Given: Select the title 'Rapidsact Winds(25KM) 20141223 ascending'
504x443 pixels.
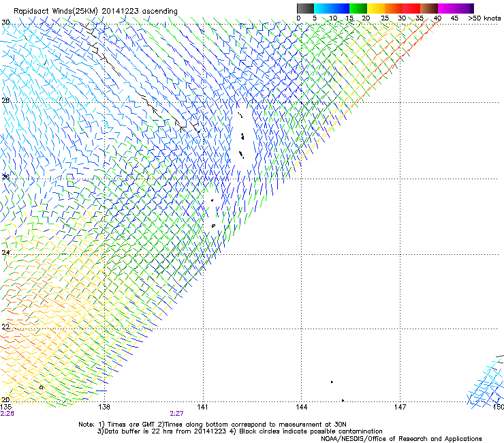Looking at the screenshot, I should coord(95,12).
